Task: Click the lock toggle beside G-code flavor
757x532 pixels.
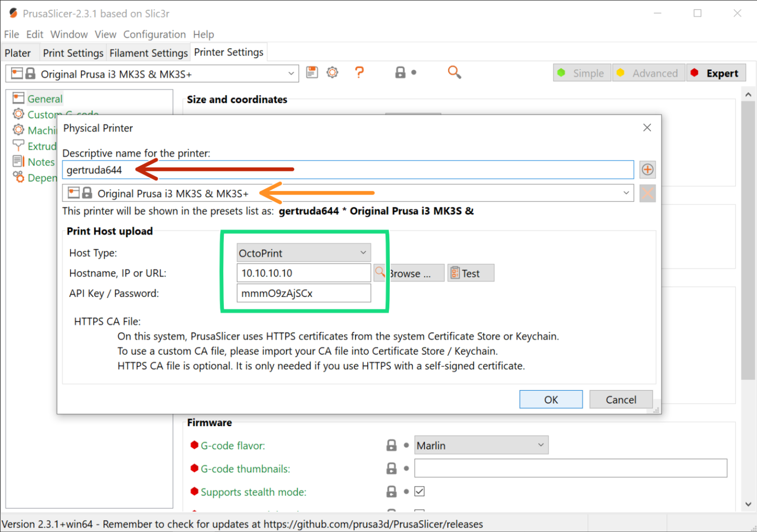Action: click(392, 444)
